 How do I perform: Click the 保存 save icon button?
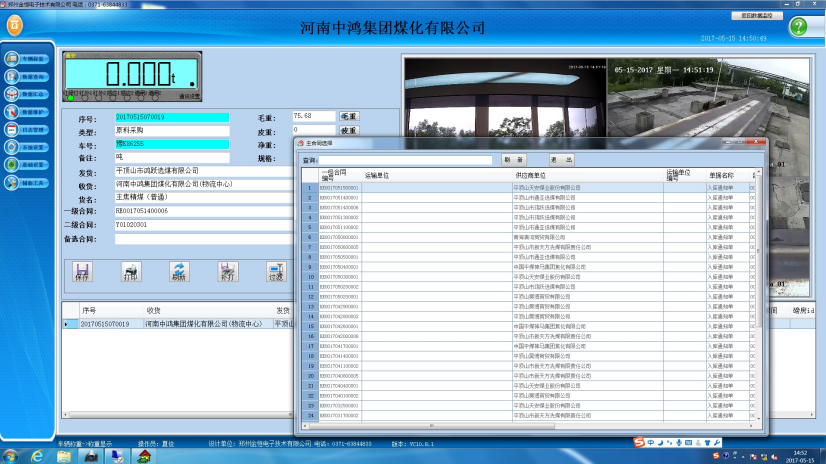pos(83,271)
